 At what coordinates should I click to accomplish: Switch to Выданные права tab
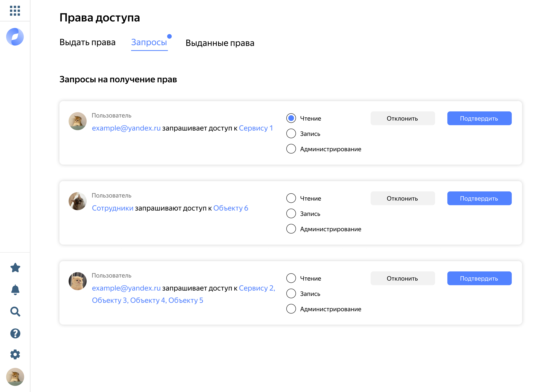(x=220, y=43)
